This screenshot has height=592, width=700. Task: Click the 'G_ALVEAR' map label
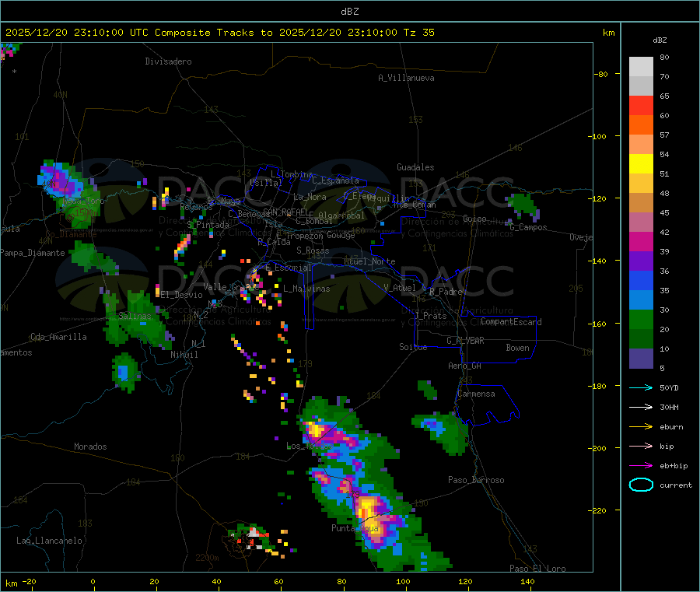click(465, 341)
